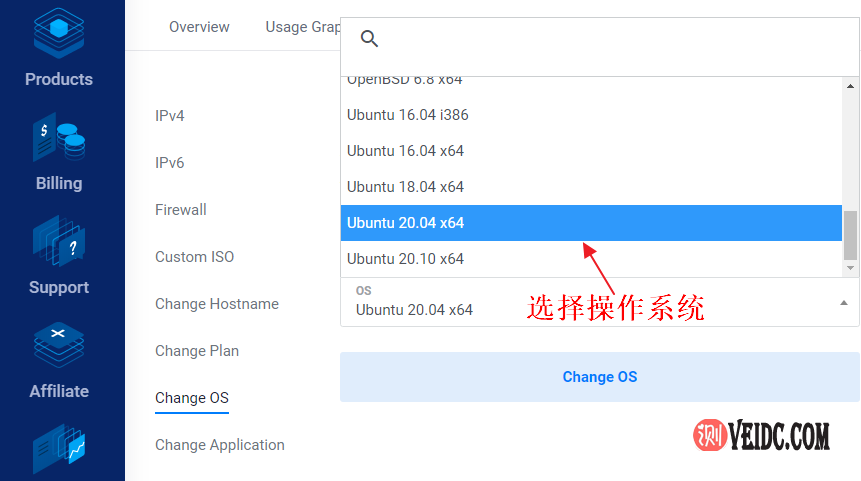
Task: Choose Ubuntu 16.04 x64 option
Action: click(x=405, y=151)
